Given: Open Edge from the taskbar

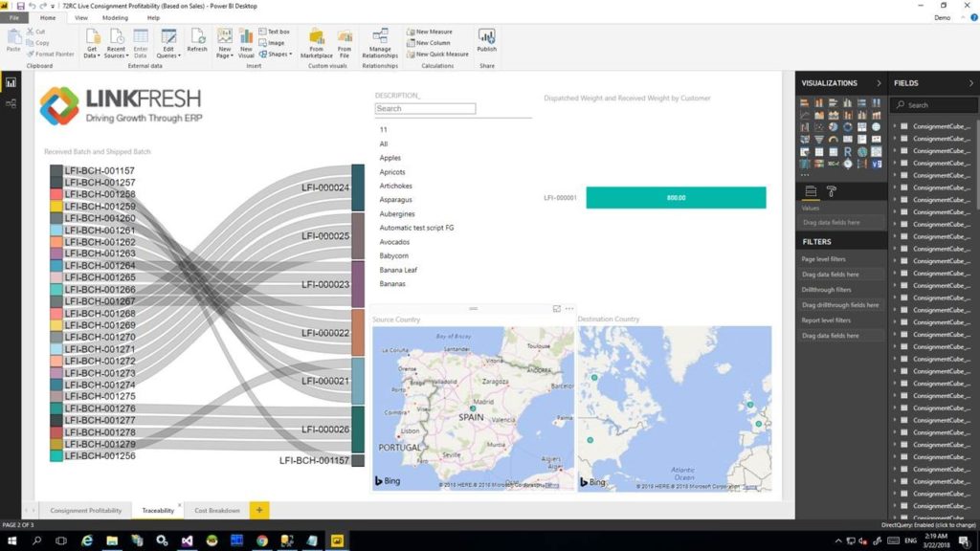Looking at the screenshot, I should (x=87, y=540).
